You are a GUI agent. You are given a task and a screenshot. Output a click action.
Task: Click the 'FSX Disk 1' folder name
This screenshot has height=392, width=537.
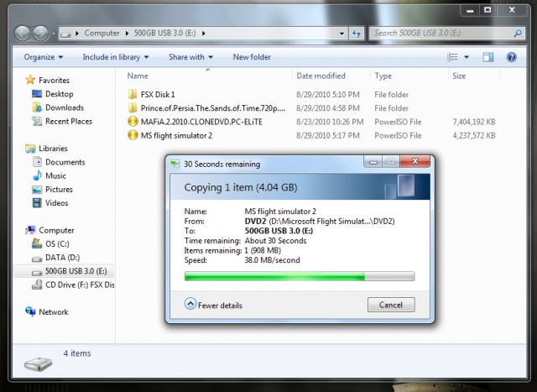tap(158, 94)
